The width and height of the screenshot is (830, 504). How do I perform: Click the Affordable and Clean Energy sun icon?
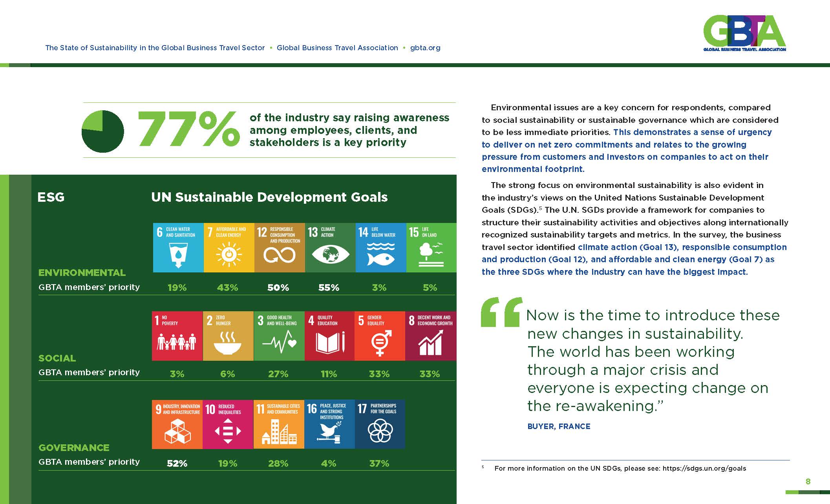click(x=229, y=255)
